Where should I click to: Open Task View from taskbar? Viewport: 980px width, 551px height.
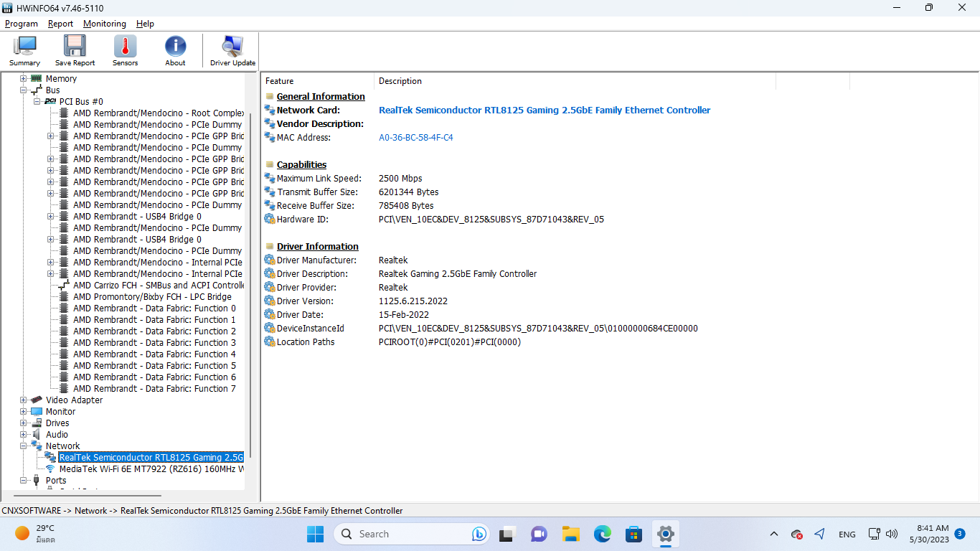(x=509, y=534)
